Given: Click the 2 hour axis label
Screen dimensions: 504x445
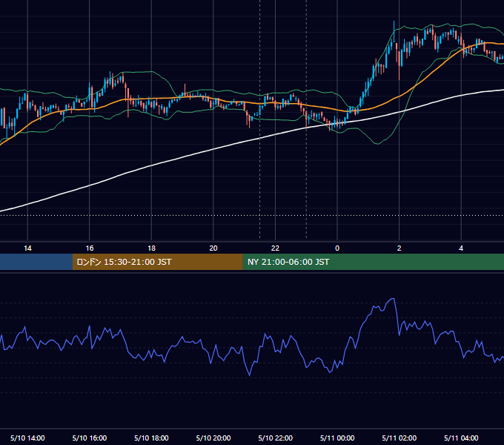Looking at the screenshot, I should click(399, 248).
